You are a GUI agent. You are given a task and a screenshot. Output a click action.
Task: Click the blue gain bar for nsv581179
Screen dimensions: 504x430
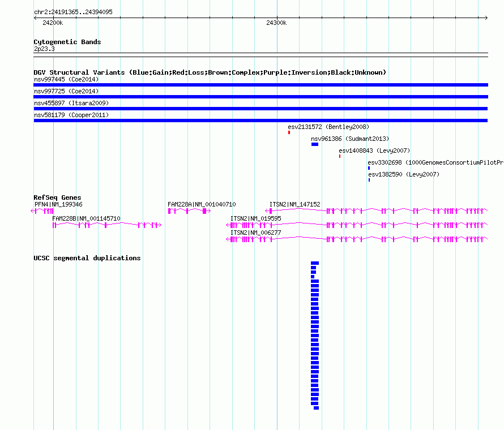(260, 121)
